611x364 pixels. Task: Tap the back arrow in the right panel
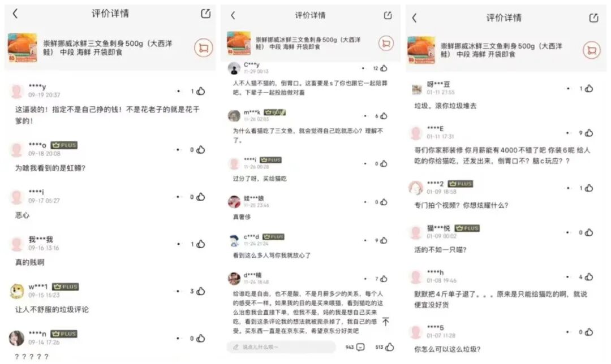[x=414, y=18]
